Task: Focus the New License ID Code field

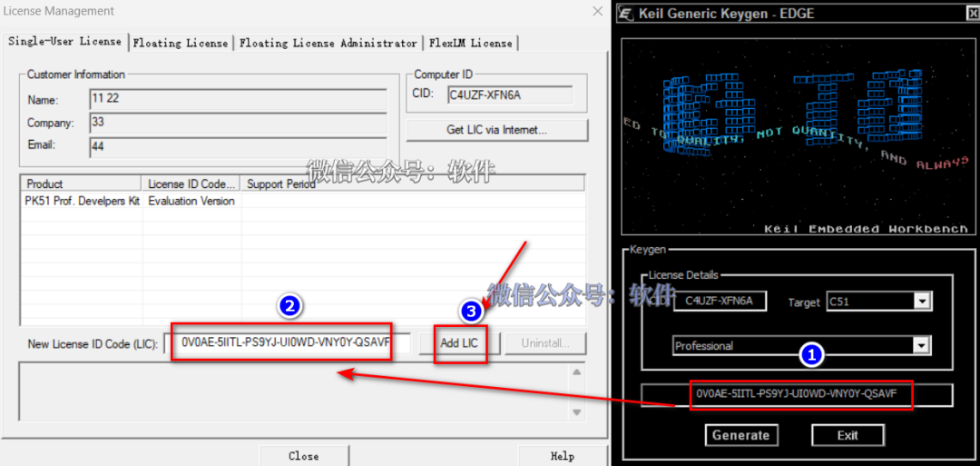Action: tap(288, 342)
